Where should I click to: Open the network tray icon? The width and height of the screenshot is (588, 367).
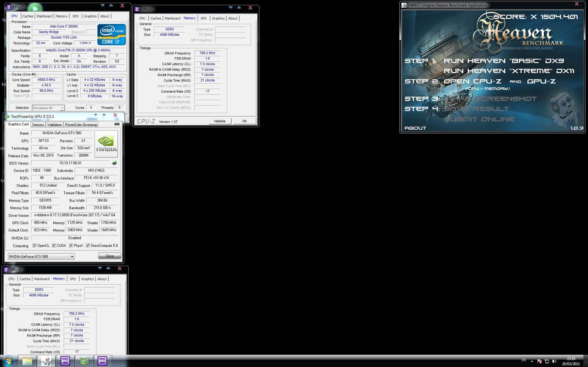coord(546,361)
